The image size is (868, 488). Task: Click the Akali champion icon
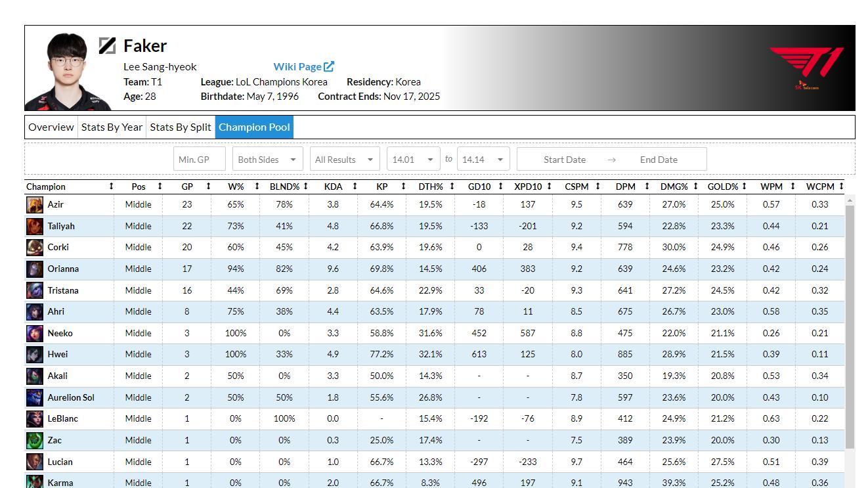pyautogui.click(x=35, y=376)
